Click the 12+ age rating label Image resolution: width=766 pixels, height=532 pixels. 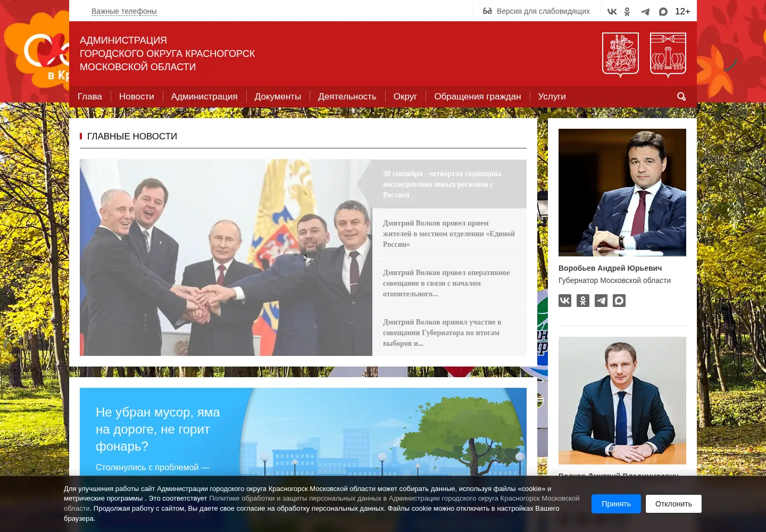coord(682,11)
